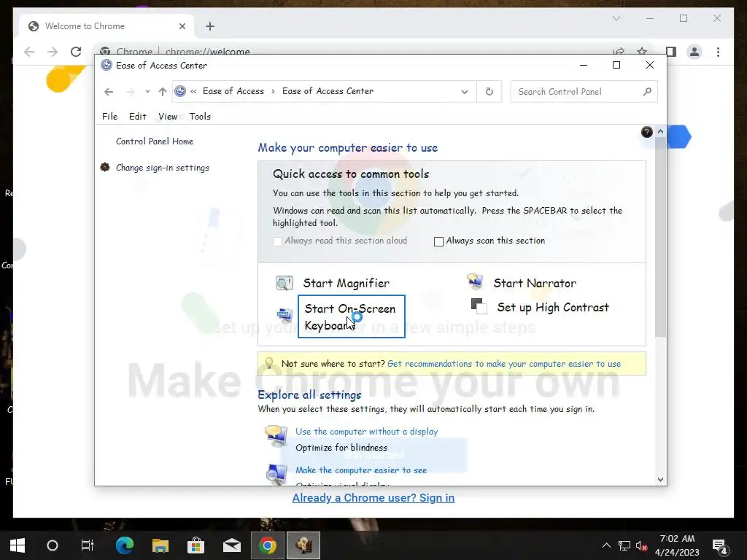Open a new Chrome tab
Screen dimensions: 747x560
tap(210, 26)
